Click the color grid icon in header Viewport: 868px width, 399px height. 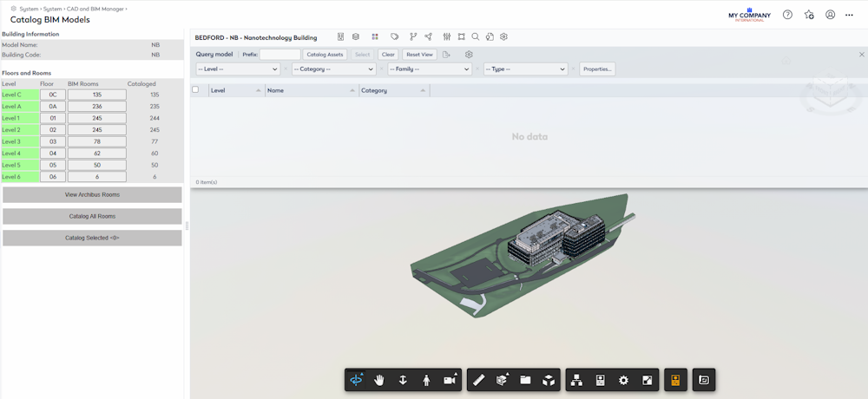coord(375,37)
